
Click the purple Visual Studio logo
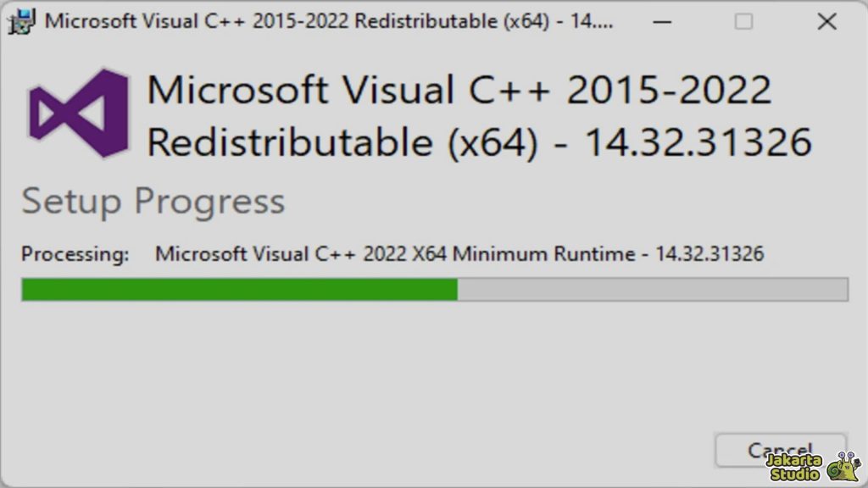(79, 113)
